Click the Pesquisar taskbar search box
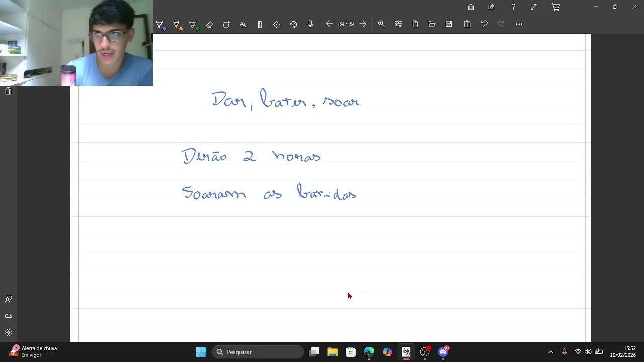 [258, 352]
